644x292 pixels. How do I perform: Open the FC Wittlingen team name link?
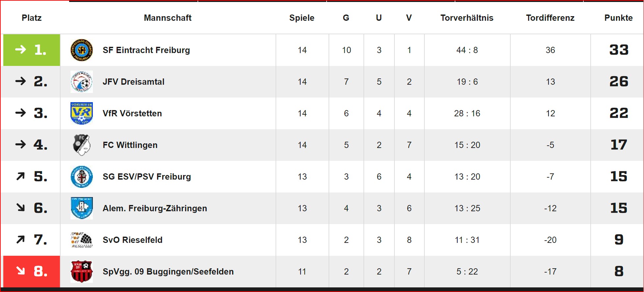pos(130,145)
